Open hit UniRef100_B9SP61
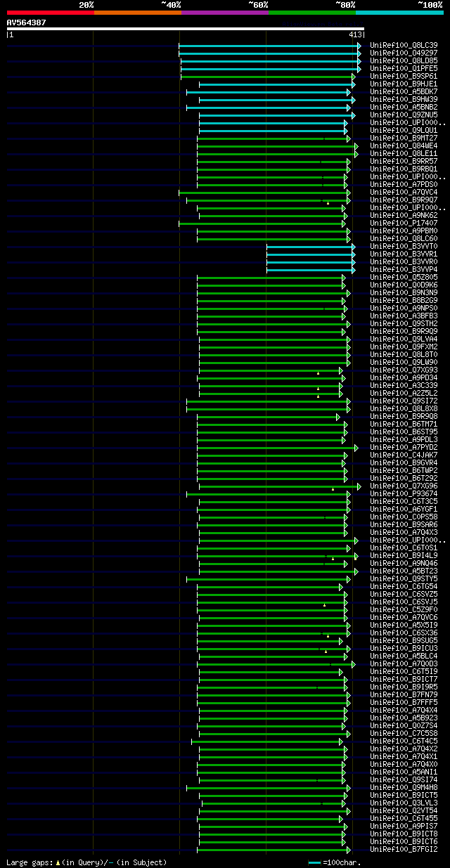 404,76
